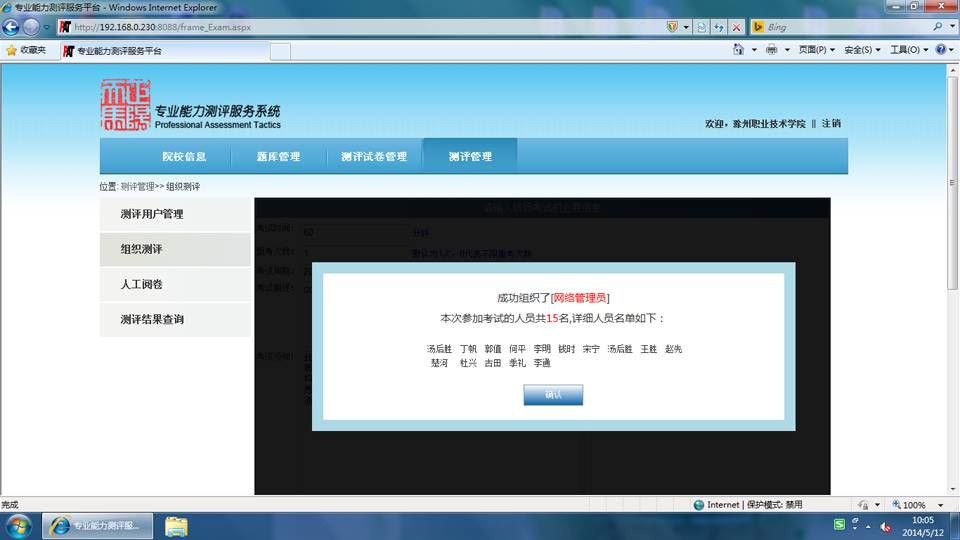Screen dimensions: 960x540
Task: Expand the Print dropdown arrow
Action: (x=787, y=50)
